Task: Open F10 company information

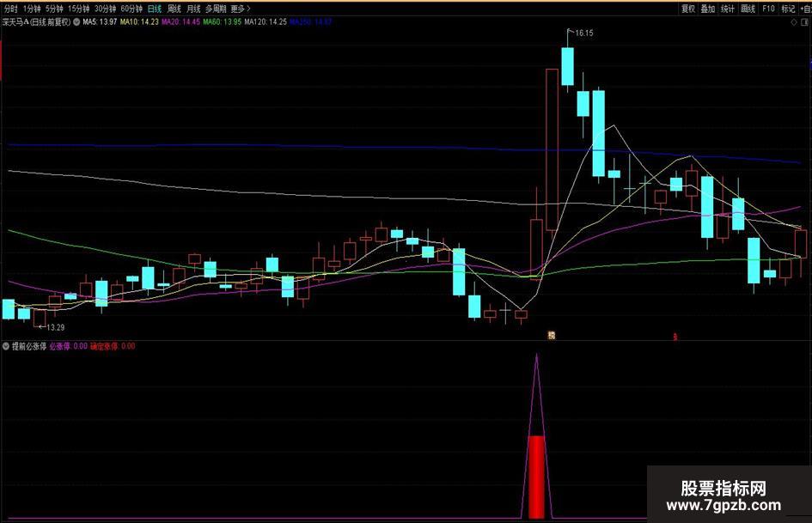Action: (x=768, y=9)
